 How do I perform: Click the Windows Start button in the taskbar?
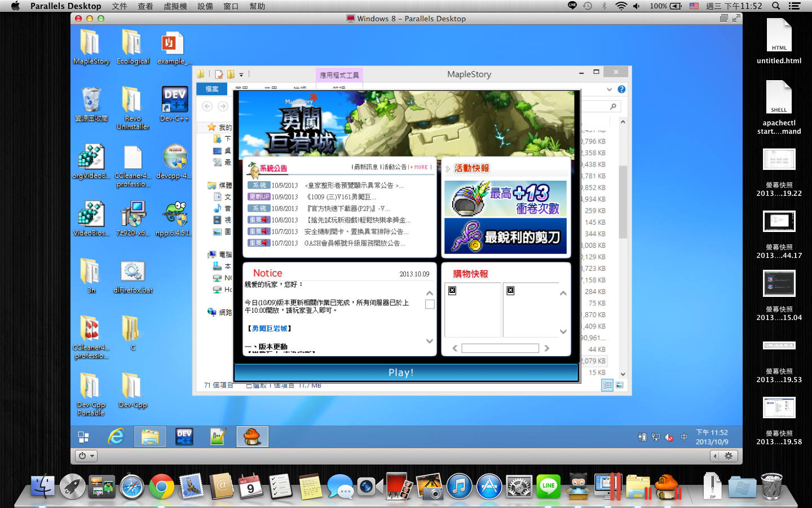[x=83, y=437]
